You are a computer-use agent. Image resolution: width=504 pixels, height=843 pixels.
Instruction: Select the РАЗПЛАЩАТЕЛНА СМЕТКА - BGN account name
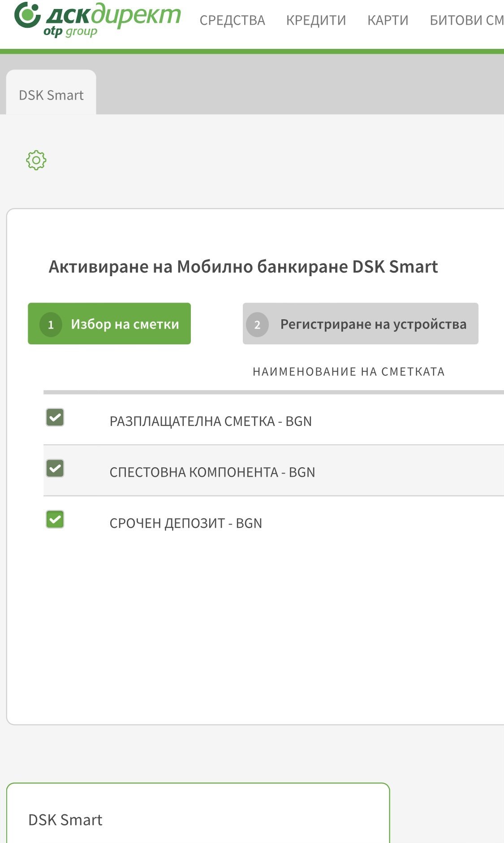pyautogui.click(x=211, y=421)
